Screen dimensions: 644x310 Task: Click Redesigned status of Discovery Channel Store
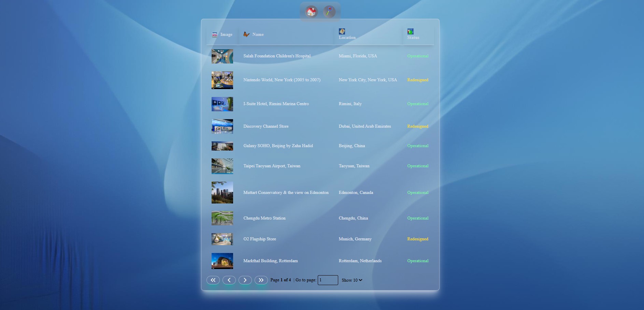[x=418, y=126]
